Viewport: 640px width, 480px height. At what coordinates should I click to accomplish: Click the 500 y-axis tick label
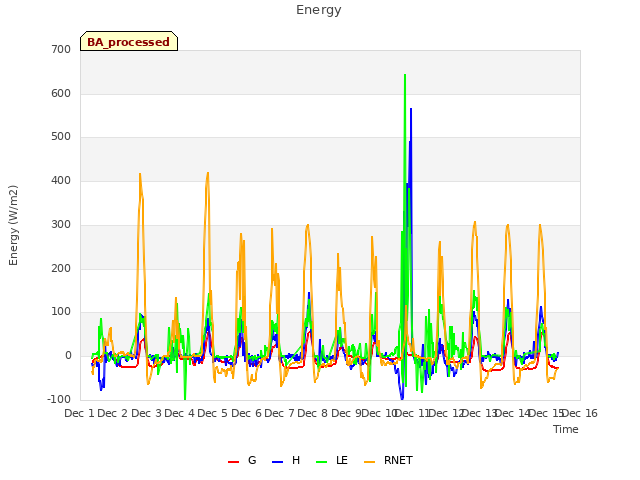[61, 137]
